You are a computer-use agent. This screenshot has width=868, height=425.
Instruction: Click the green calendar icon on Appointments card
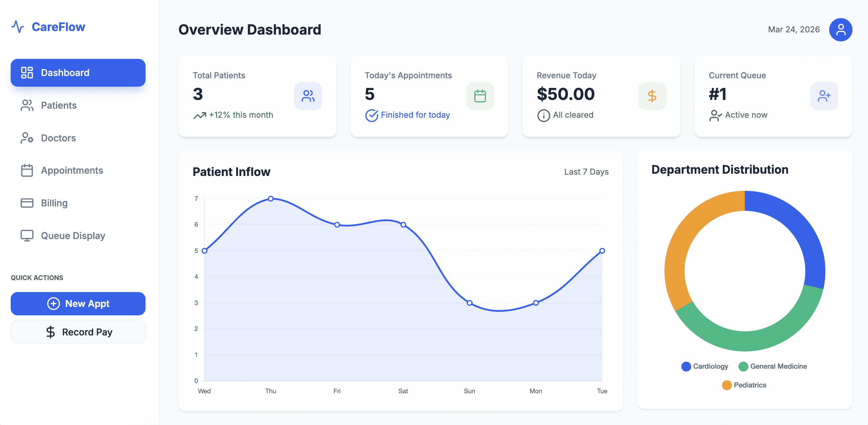[480, 96]
